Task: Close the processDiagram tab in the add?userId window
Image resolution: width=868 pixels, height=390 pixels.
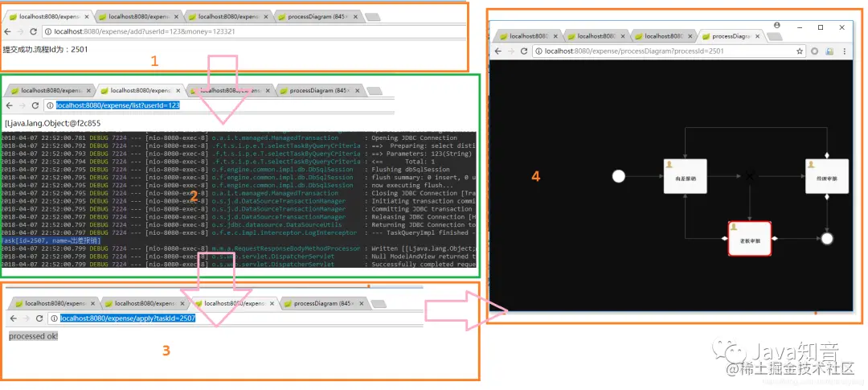Action: point(355,17)
